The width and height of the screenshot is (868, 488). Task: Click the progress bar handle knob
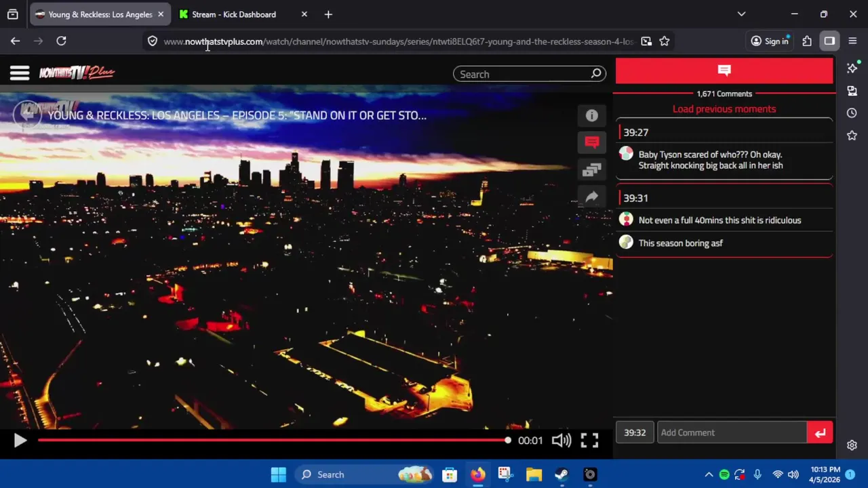pos(507,441)
